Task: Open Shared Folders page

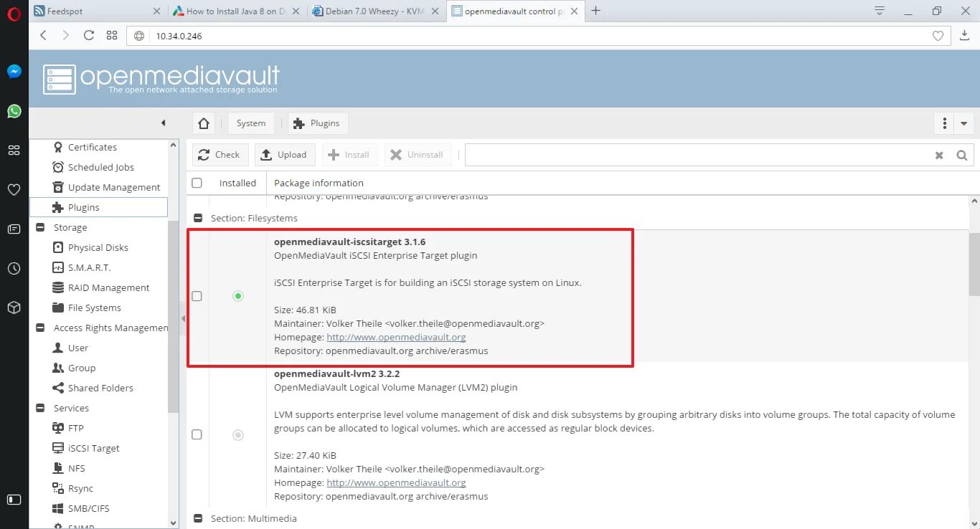Action: click(x=100, y=388)
